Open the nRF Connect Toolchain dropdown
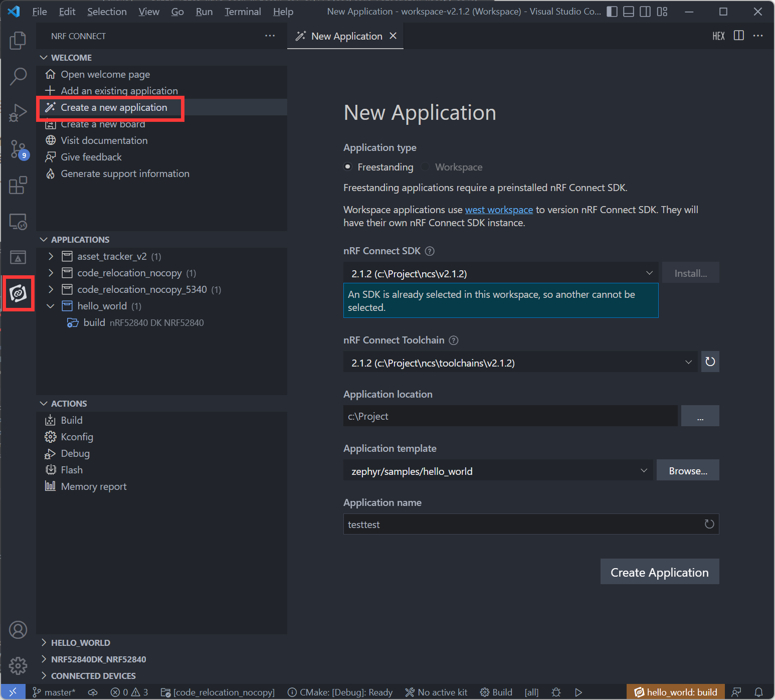This screenshot has height=700, width=775. coord(520,363)
